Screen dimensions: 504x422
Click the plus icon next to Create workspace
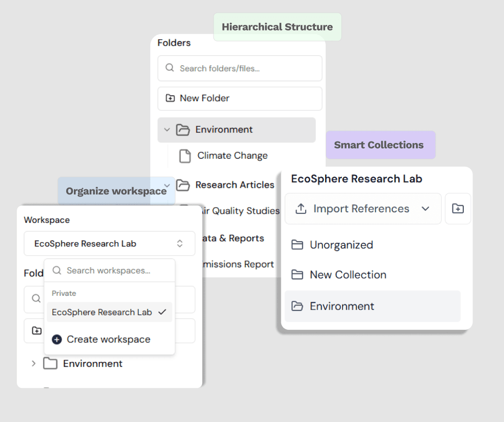tap(57, 340)
